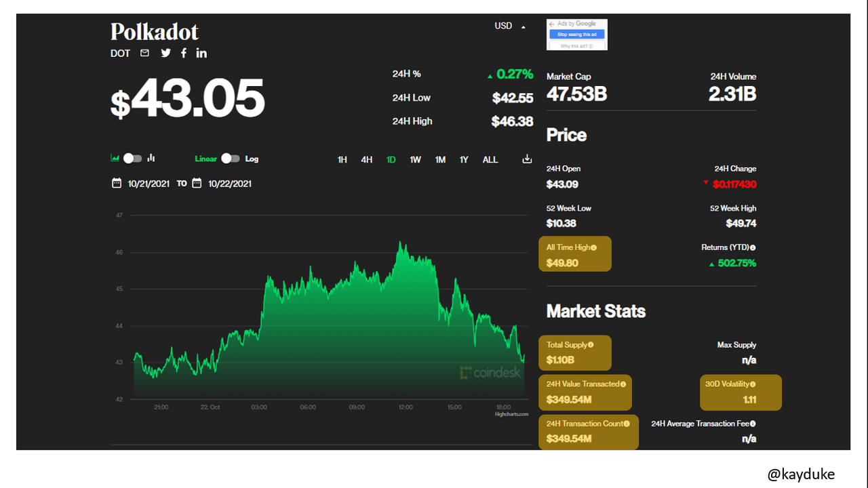
Task: Edit the end date 10/22/2021
Action: [230, 183]
